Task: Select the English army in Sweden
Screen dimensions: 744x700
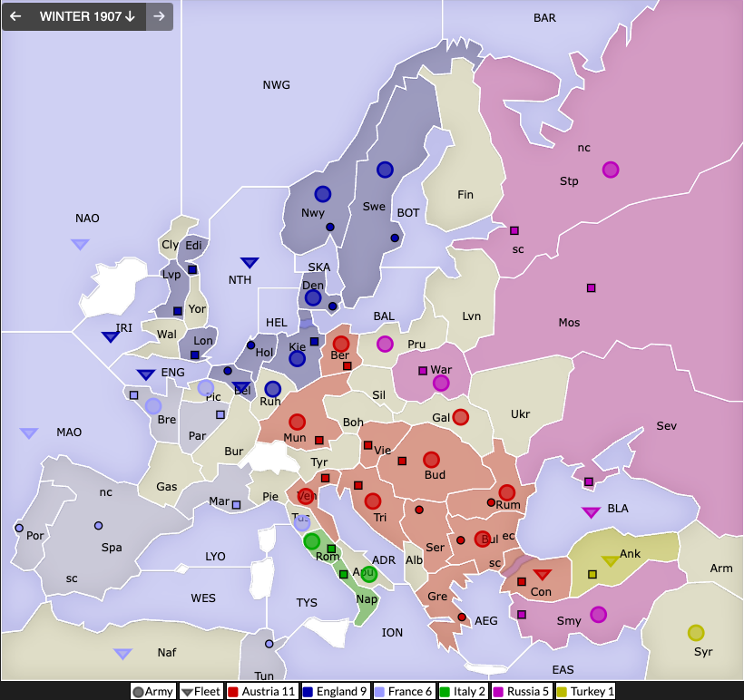Action: [x=385, y=170]
